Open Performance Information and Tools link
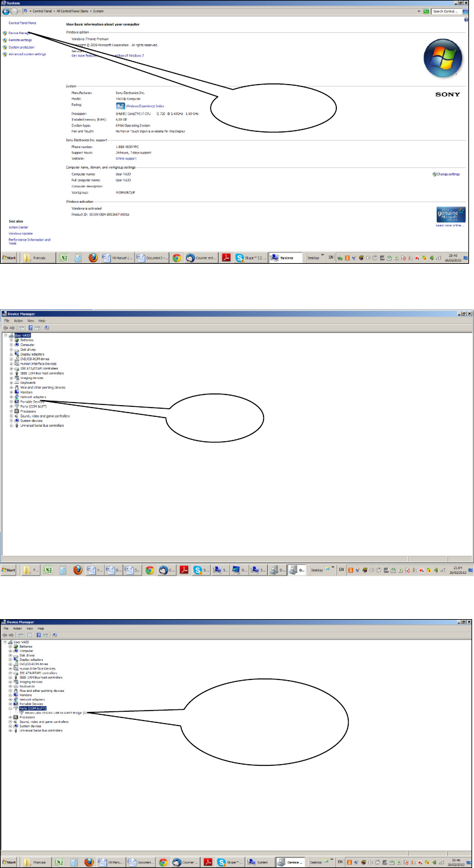Screen dimensions: 474x868 [x=29, y=241]
